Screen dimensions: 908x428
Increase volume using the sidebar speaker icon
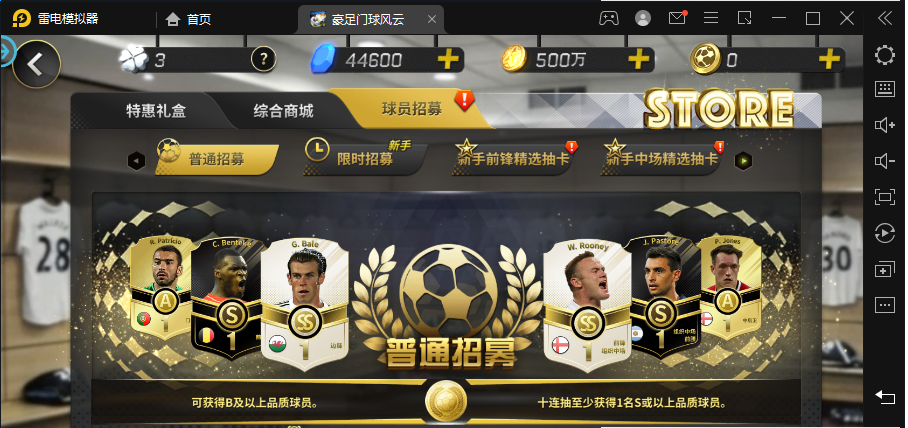tap(885, 125)
